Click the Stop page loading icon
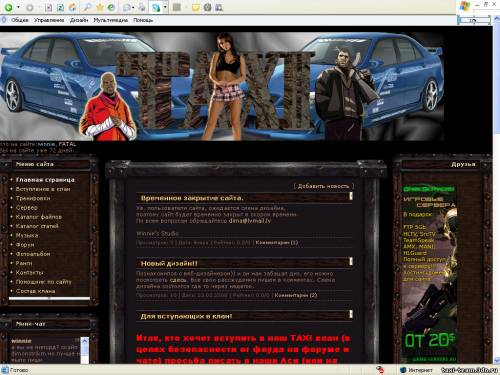 tap(48, 7)
